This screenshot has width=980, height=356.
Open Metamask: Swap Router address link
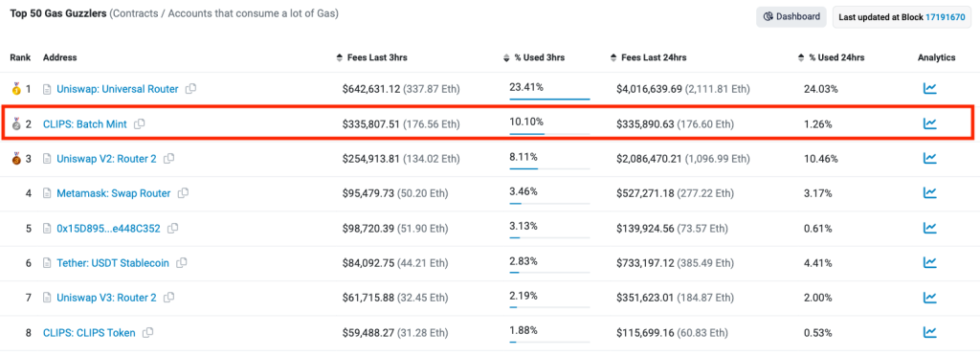pyautogui.click(x=113, y=193)
